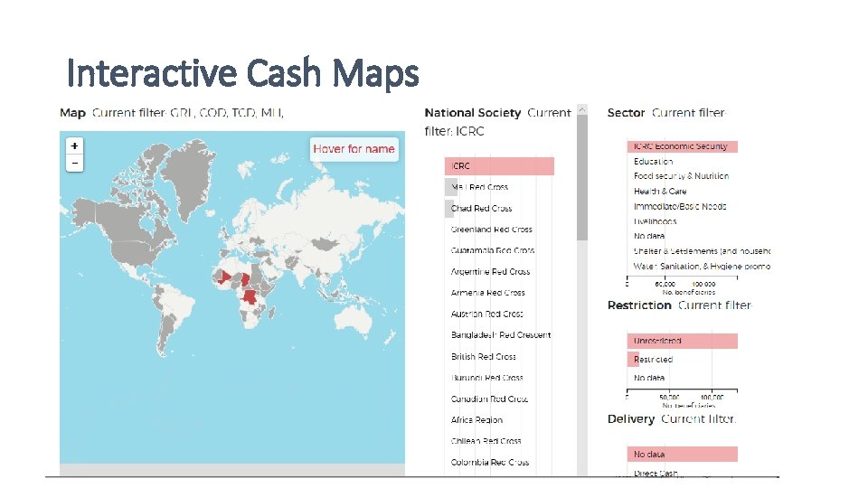The image size is (868, 488).
Task: Select ICRC Economic Security sector bar
Action: coord(682,146)
